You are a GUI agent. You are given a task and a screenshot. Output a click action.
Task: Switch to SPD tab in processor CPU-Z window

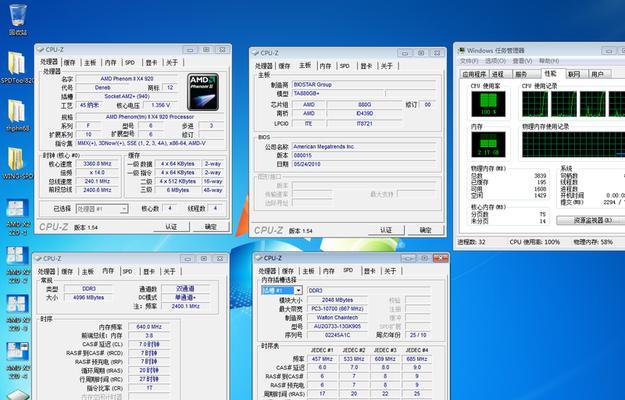(130, 63)
